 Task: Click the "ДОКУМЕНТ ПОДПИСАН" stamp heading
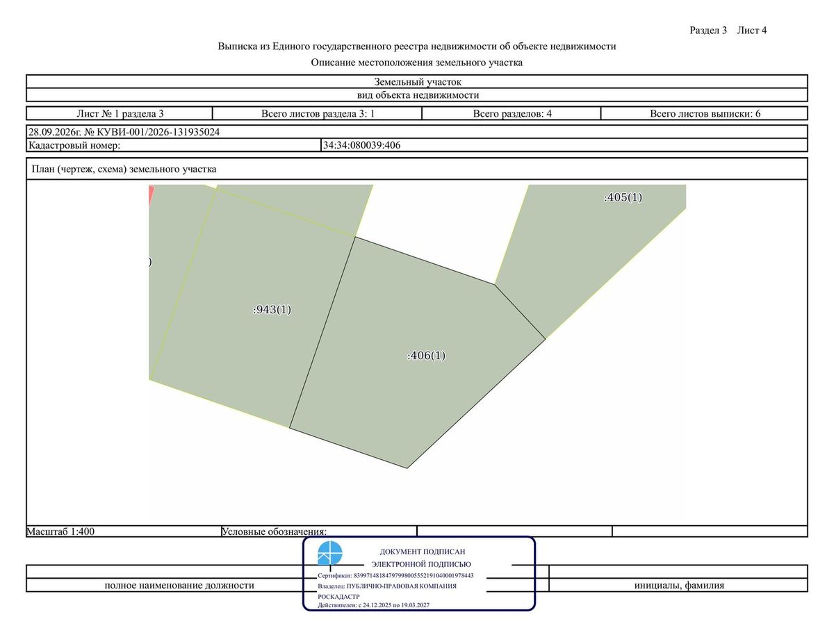point(423,551)
